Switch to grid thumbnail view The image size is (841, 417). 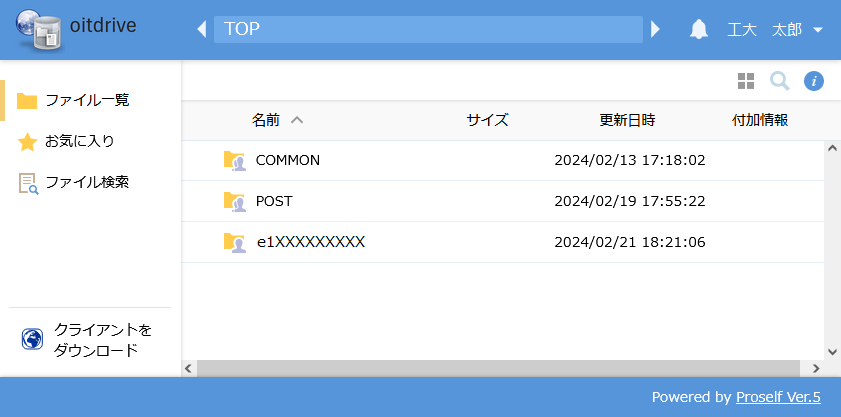746,81
